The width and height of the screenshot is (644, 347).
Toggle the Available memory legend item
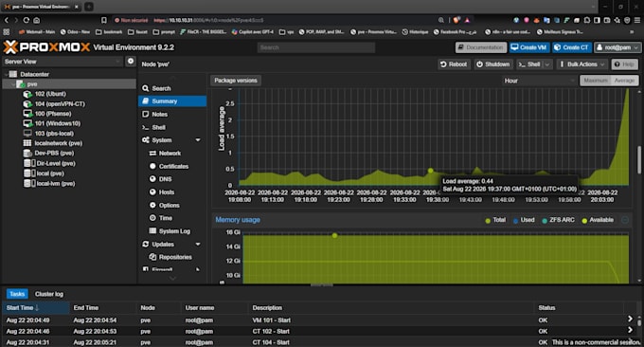click(598, 220)
